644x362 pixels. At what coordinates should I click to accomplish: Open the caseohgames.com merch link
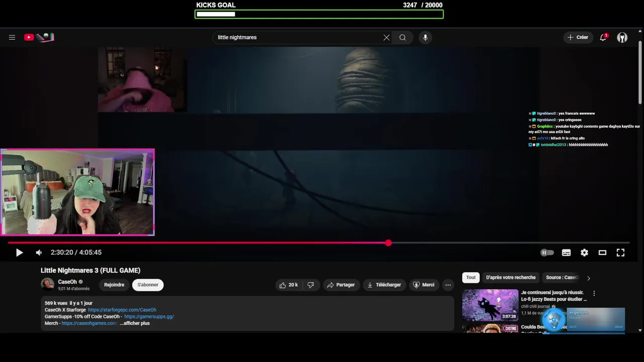[89, 323]
